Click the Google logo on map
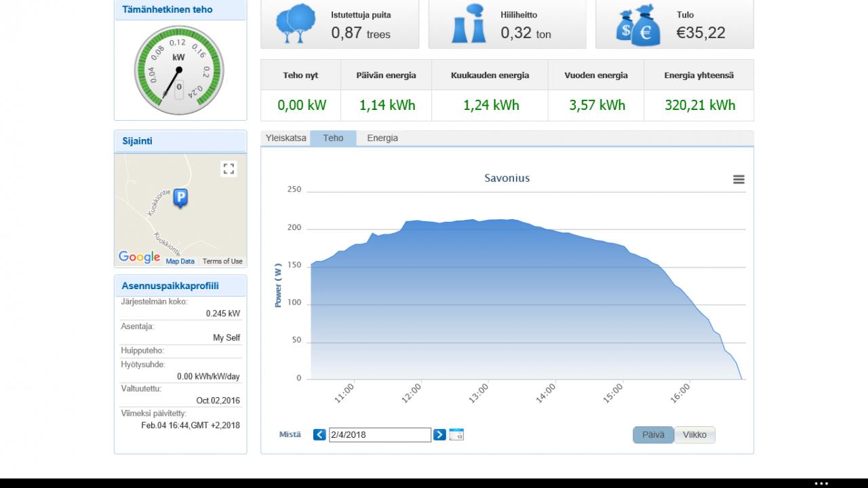The image size is (868, 488). pos(140,257)
